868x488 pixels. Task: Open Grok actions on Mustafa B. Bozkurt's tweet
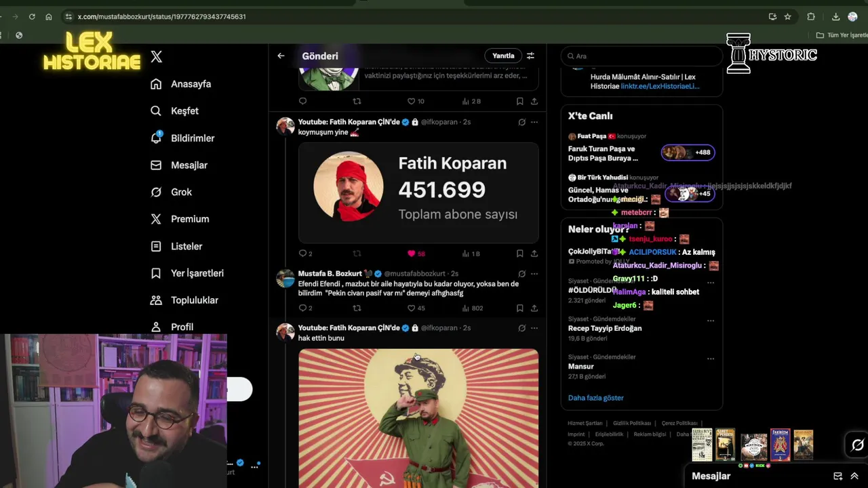[521, 274]
